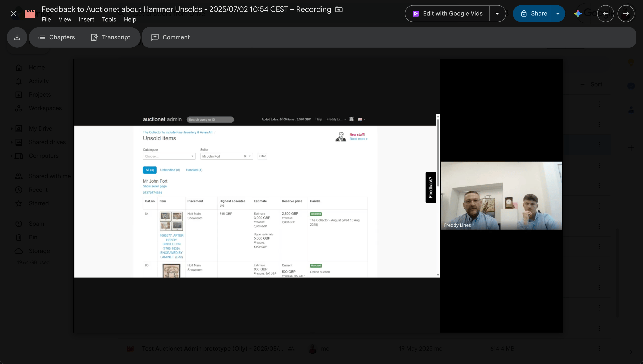643x364 pixels.
Task: Click the Bin trash icon in Drive sidebar
Action: point(19,237)
